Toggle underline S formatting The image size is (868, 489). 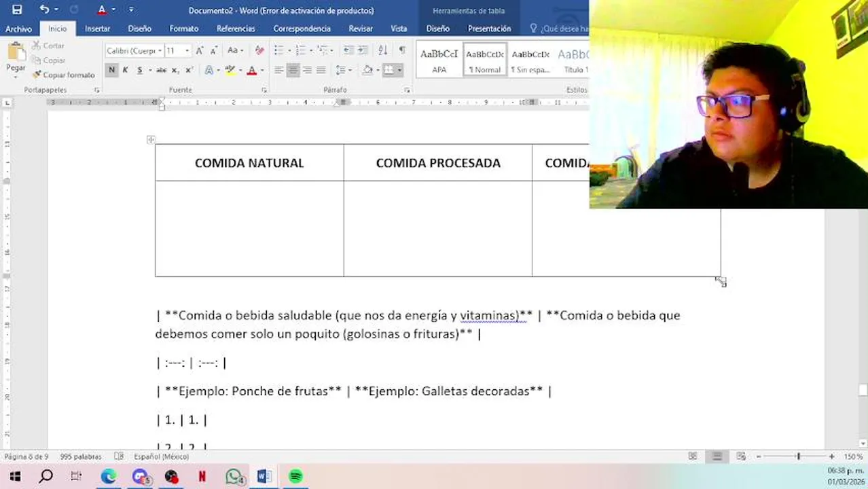click(141, 70)
